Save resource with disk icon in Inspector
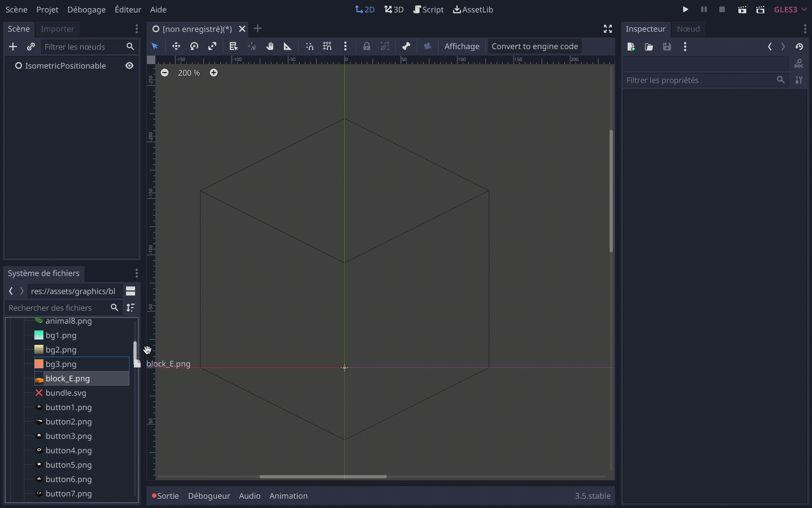The width and height of the screenshot is (812, 508). coord(667,47)
